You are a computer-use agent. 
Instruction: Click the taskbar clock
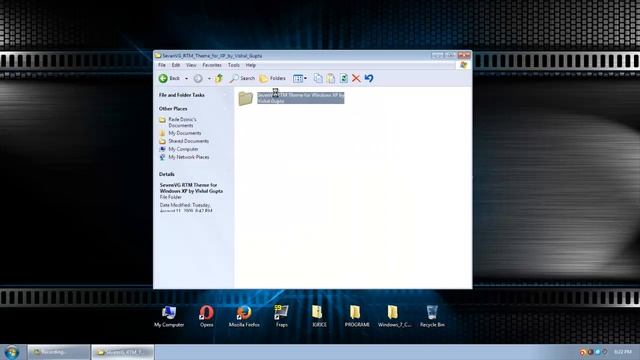623,352
